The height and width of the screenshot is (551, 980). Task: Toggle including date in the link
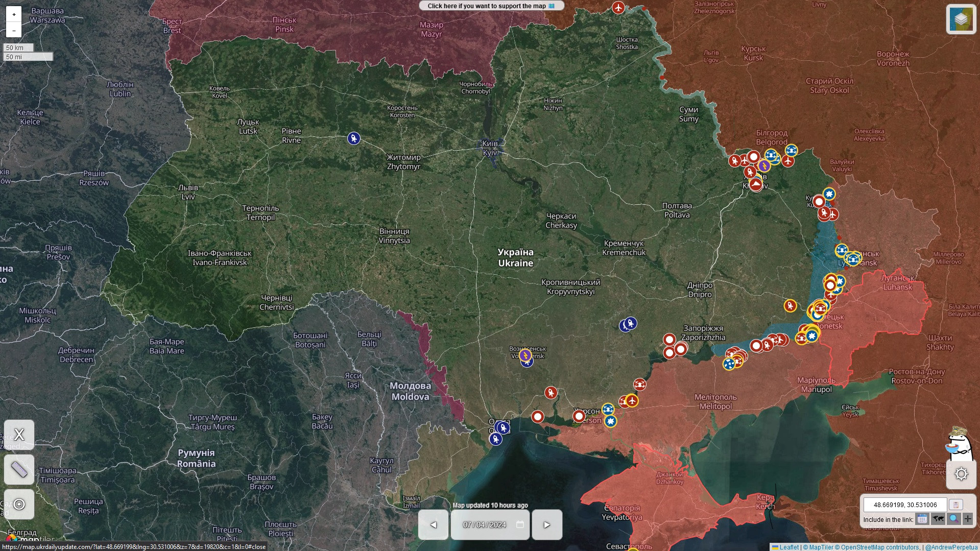[922, 519]
